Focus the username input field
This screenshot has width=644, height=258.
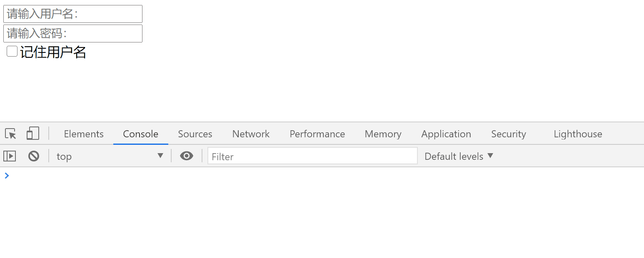[x=73, y=14]
